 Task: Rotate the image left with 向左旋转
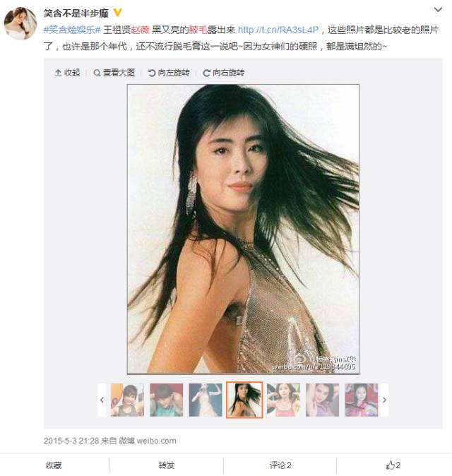pyautogui.click(x=169, y=73)
